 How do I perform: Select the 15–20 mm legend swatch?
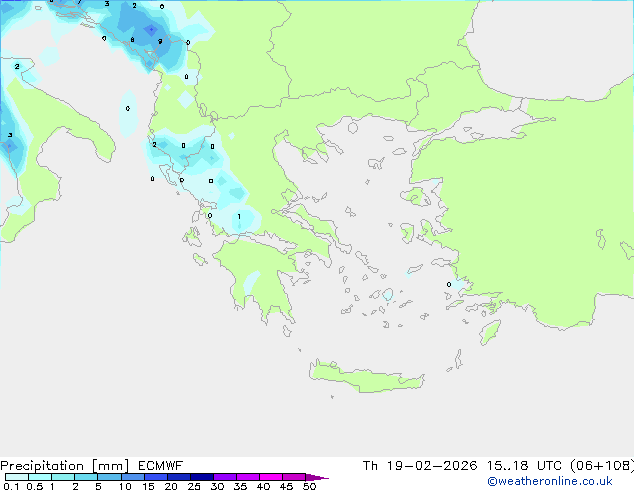point(155,477)
